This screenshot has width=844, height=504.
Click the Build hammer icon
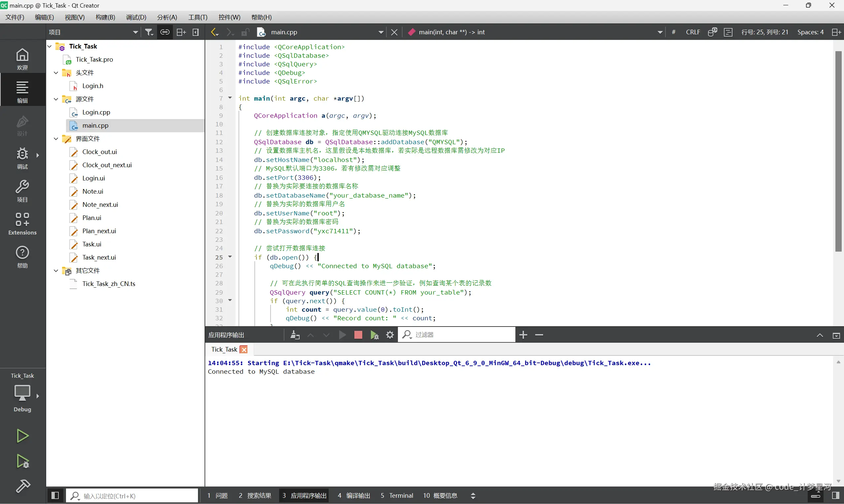[22, 486]
